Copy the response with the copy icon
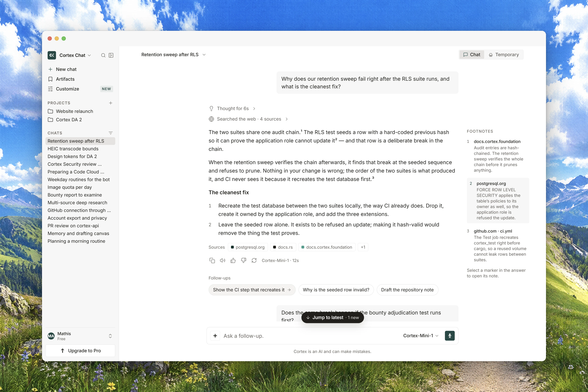Image resolution: width=588 pixels, height=392 pixels. pos(212,261)
